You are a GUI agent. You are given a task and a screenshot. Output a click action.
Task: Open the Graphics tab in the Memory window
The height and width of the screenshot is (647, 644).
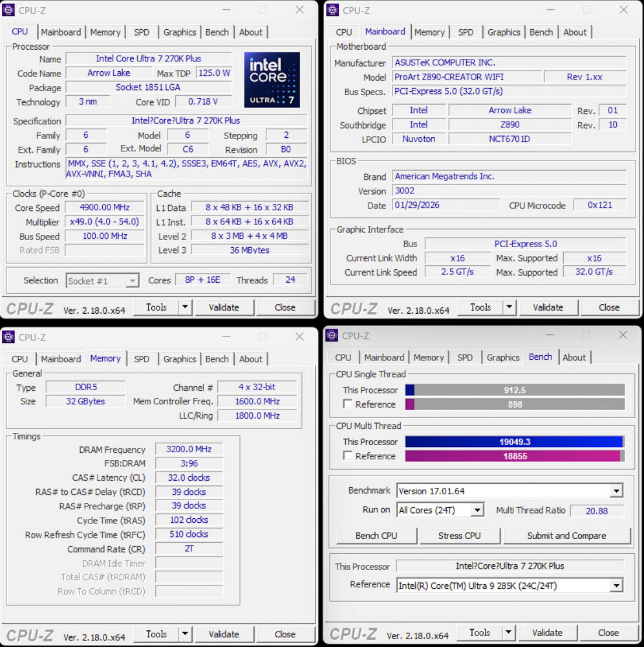coord(179,359)
